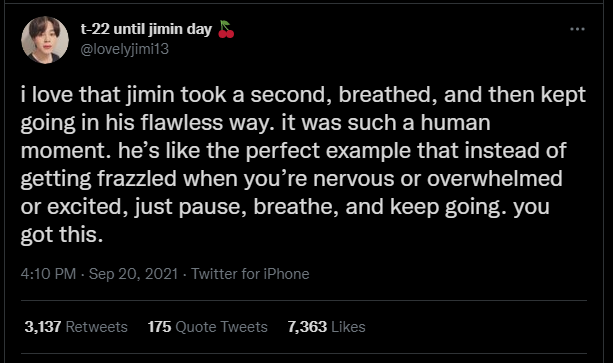The width and height of the screenshot is (613, 363).
Task: Open the profile avatar photo
Action: [x=45, y=39]
